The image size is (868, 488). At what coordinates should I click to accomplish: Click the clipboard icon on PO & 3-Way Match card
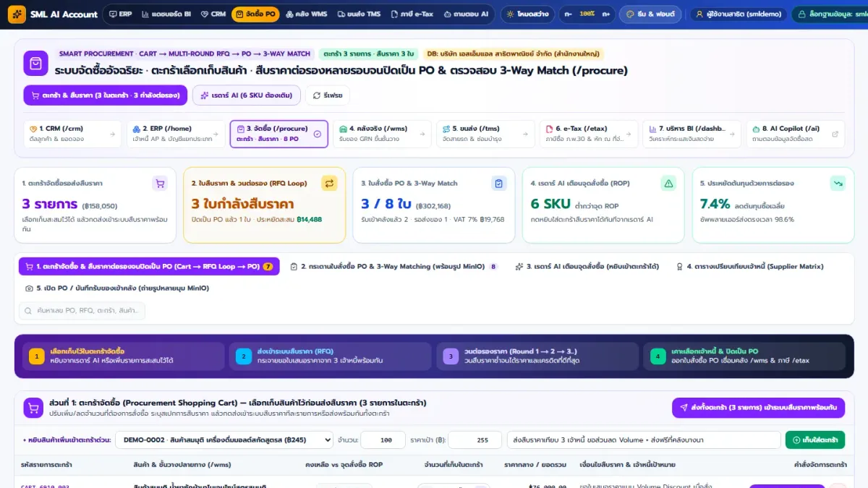click(498, 184)
